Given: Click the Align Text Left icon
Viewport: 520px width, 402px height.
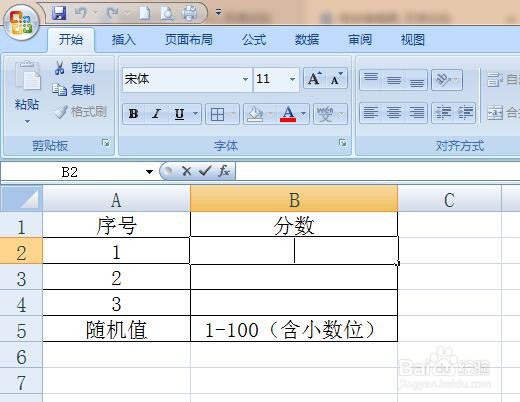Looking at the screenshot, I should (371, 113).
